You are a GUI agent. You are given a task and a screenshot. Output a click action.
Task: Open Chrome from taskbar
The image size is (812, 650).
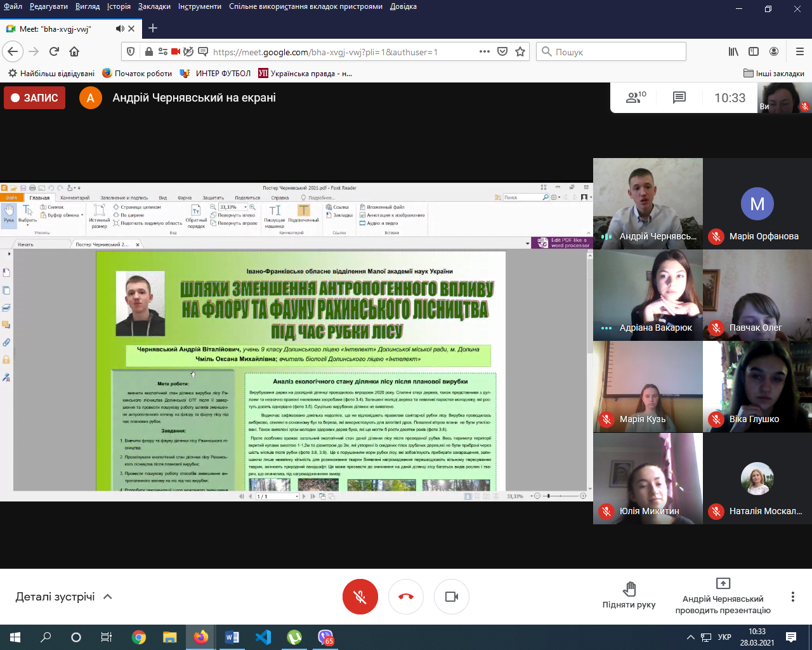pyautogui.click(x=138, y=637)
